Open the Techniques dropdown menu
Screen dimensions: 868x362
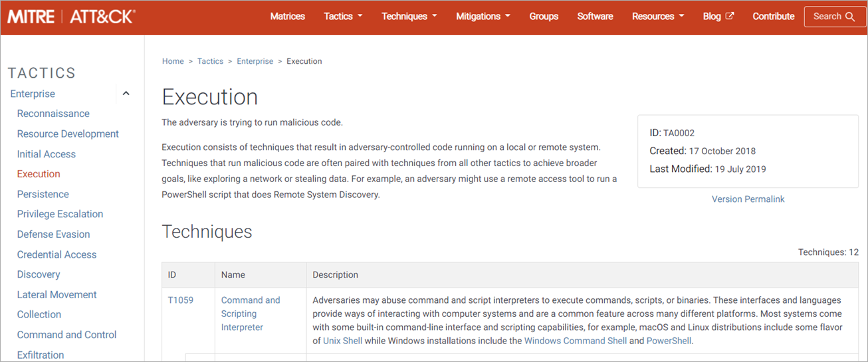point(409,17)
